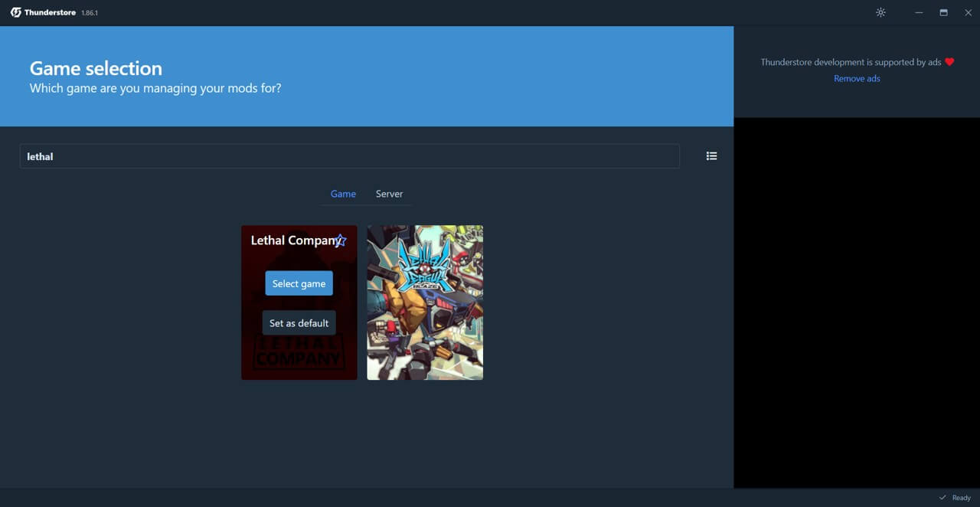Click the 'Lethal Company' card title

(x=296, y=240)
